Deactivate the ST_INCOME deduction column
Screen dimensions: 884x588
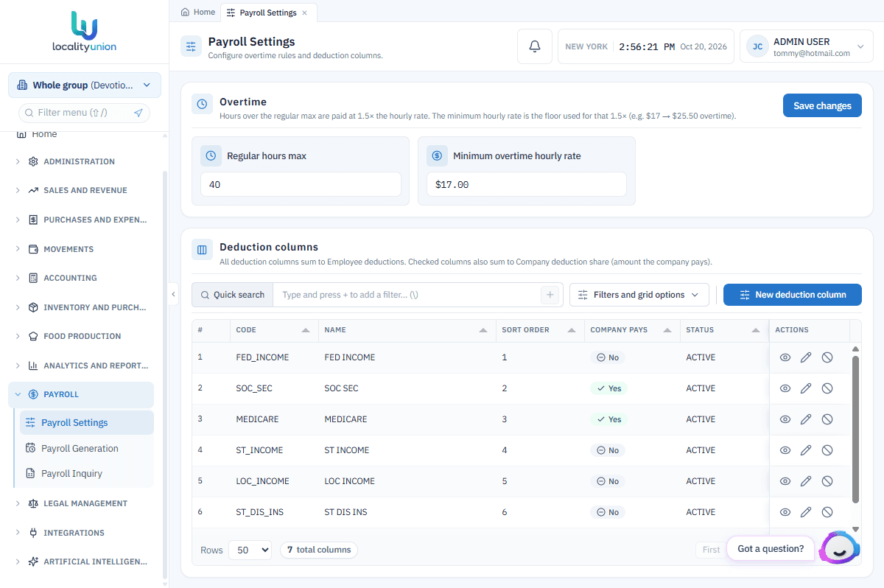tap(827, 450)
